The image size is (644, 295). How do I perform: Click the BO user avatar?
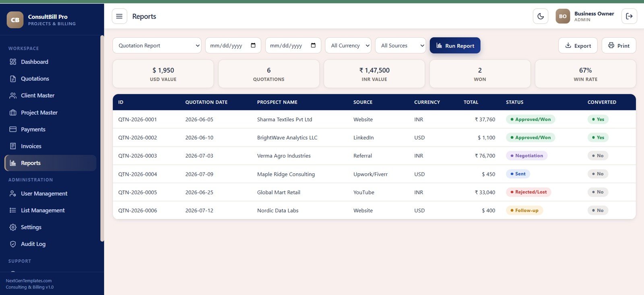[563, 16]
